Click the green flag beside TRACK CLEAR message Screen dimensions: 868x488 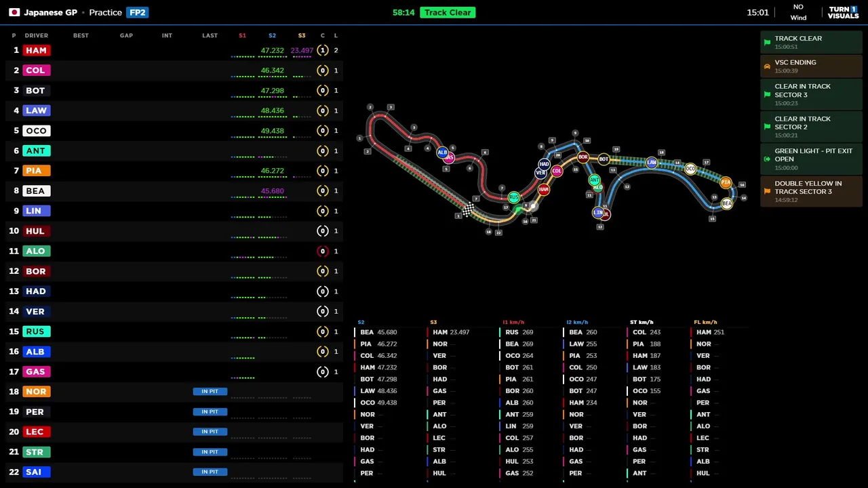[x=767, y=42]
